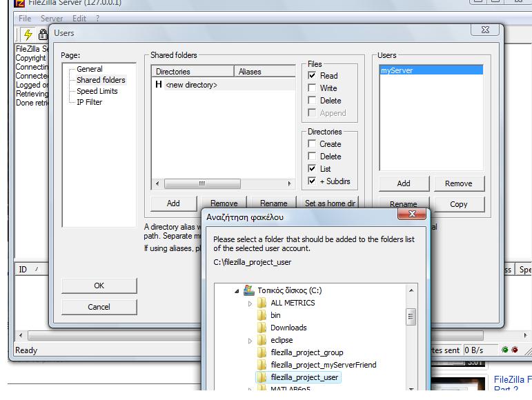Screen dimensions: 532x400
Task: Expand the eclipse folder node
Action: (x=250, y=341)
